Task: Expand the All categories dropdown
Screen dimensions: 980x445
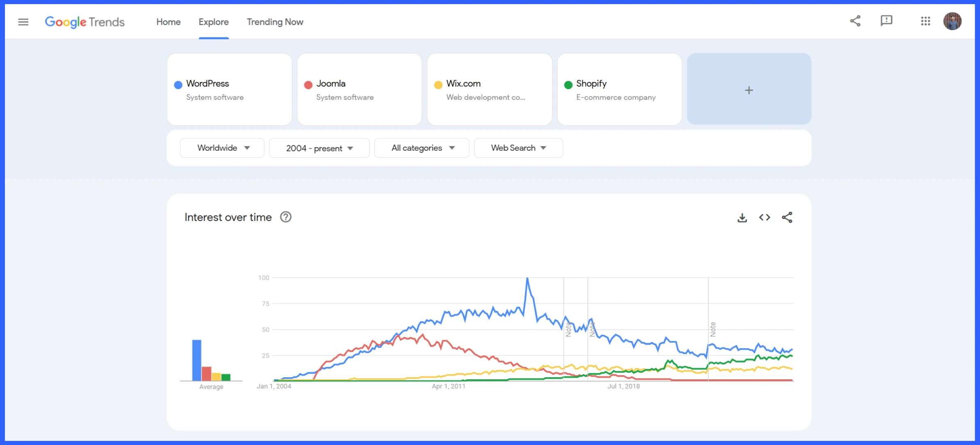Action: click(422, 148)
